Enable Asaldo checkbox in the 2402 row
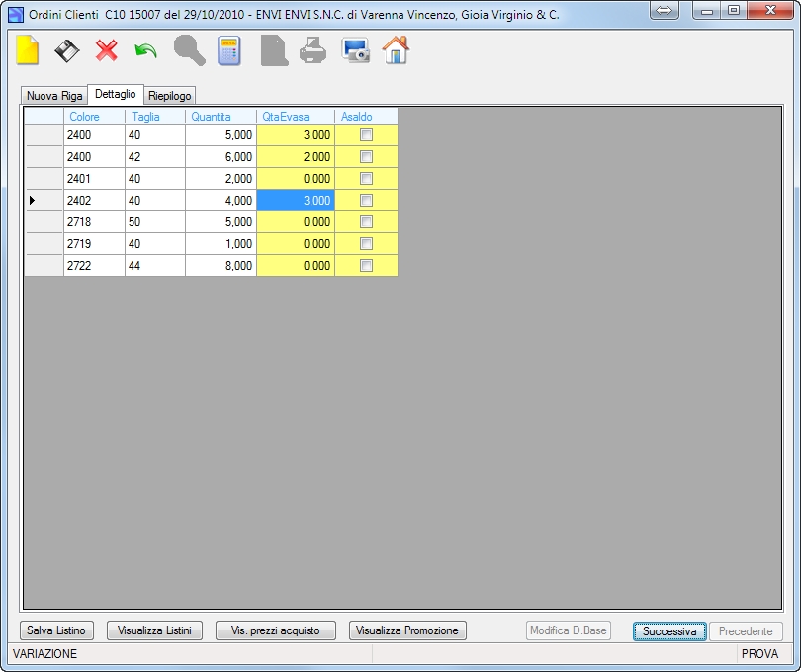 [366, 201]
